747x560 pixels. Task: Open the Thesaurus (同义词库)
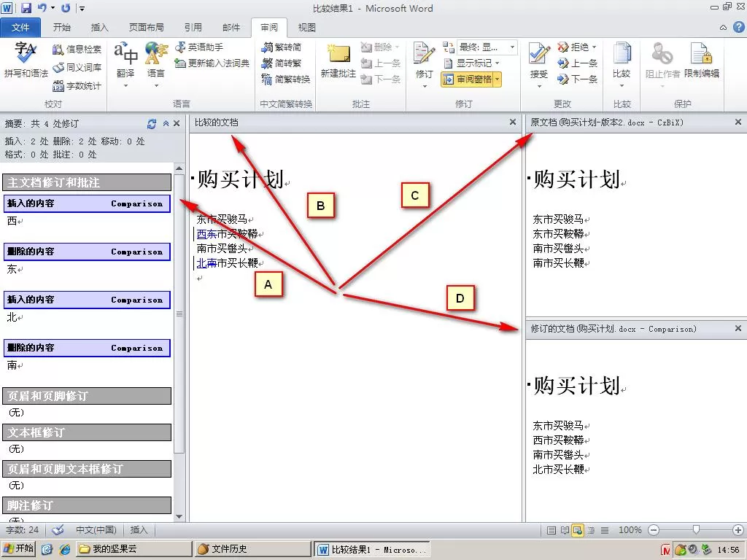(77, 68)
